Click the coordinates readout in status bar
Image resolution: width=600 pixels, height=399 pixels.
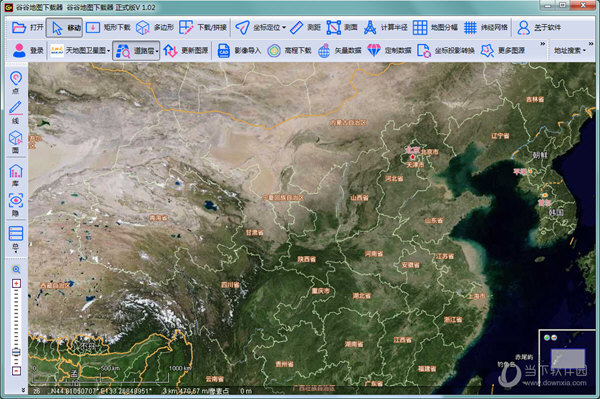pos(101,391)
